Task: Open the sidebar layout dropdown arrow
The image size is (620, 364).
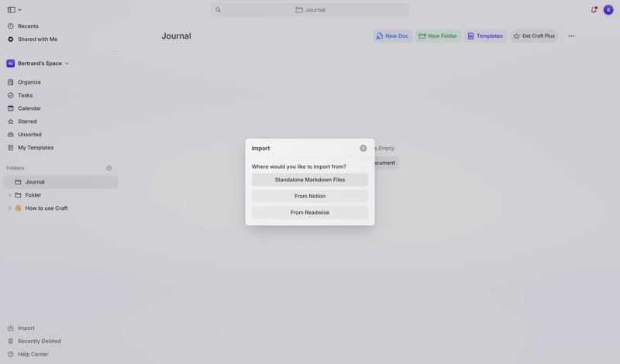Action: coord(19,10)
